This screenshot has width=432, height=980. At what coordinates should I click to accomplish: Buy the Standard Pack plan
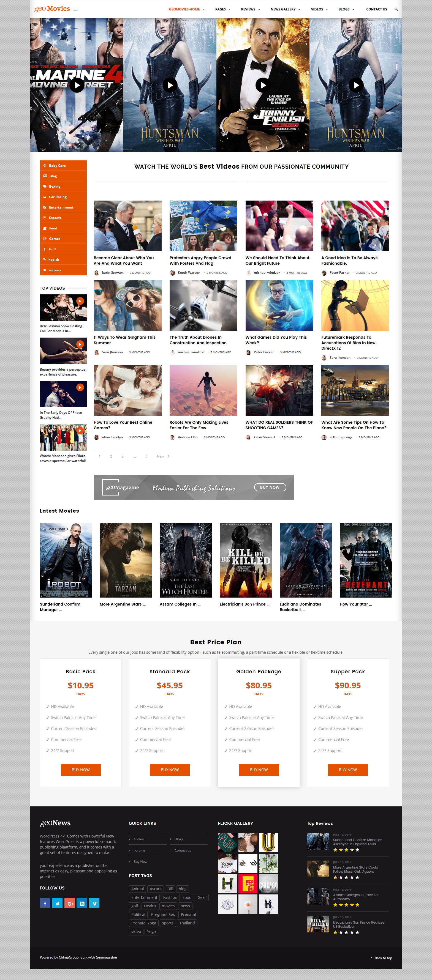170,770
